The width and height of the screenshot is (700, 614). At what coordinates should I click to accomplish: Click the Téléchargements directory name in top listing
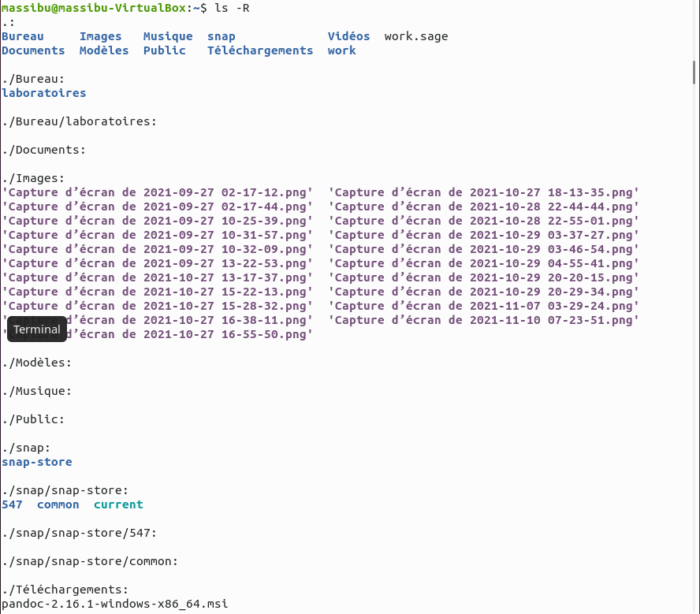coord(260,51)
